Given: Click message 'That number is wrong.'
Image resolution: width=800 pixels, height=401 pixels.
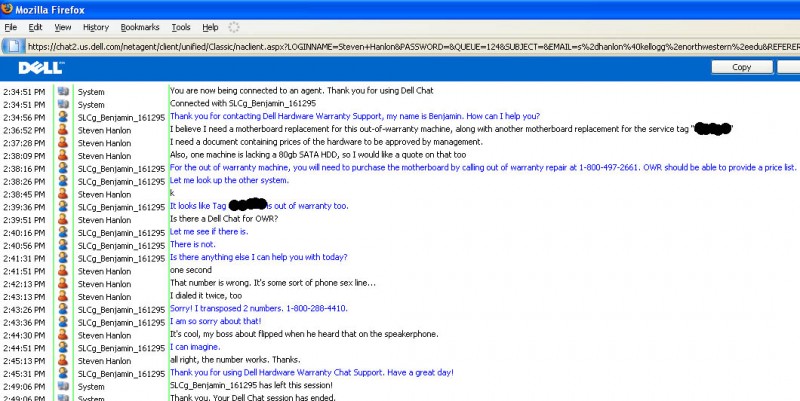Looking at the screenshot, I should tap(272, 283).
